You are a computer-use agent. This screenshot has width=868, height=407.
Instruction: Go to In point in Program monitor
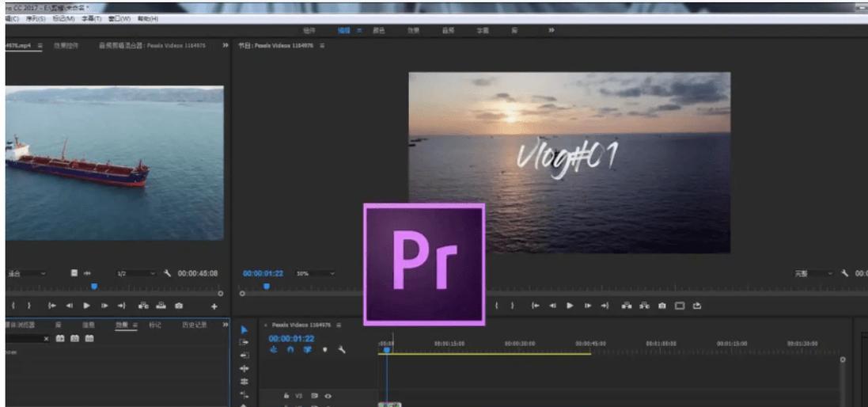(x=535, y=306)
